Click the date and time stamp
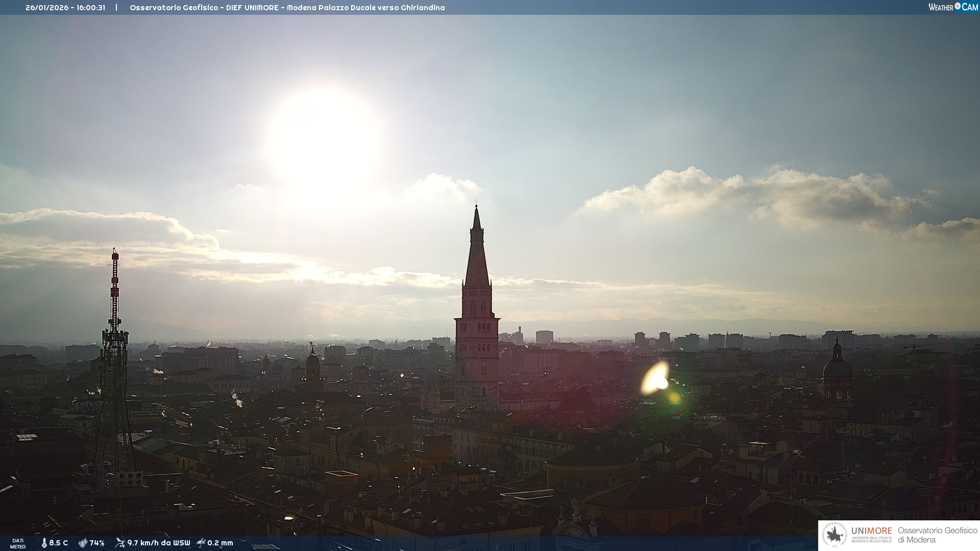980x551 pixels. click(65, 8)
